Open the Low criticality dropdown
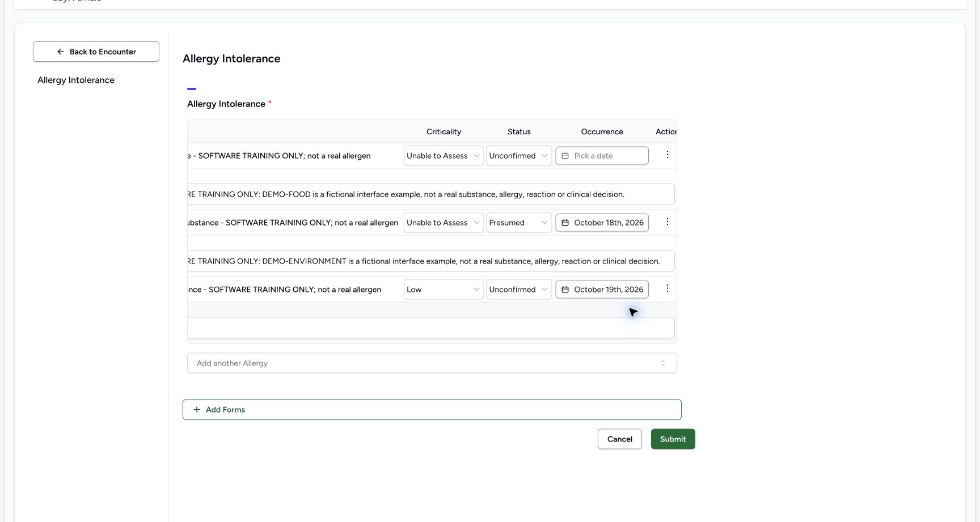980x522 pixels. point(443,290)
